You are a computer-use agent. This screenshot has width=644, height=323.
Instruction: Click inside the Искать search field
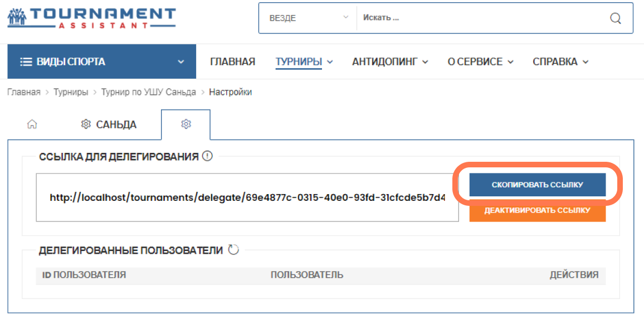[482, 18]
